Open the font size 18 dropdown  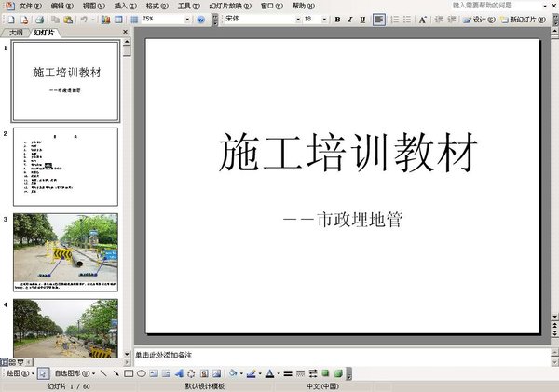click(x=323, y=19)
